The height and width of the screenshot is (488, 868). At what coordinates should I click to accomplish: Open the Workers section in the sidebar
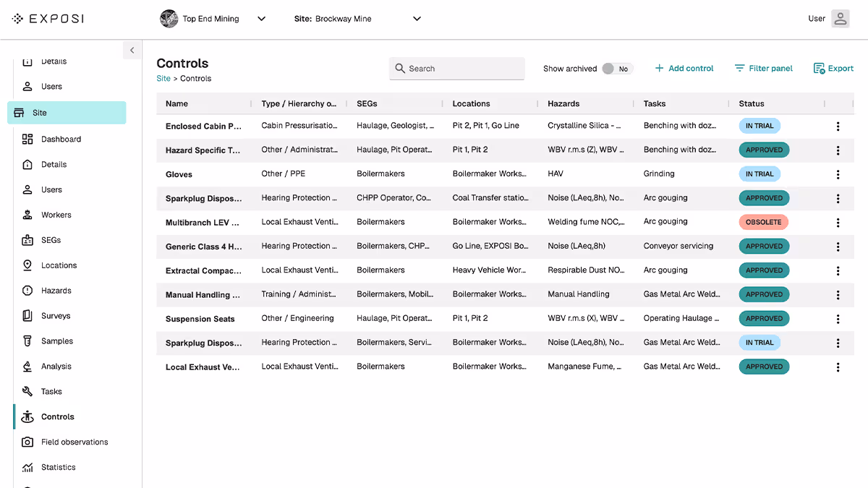point(56,215)
